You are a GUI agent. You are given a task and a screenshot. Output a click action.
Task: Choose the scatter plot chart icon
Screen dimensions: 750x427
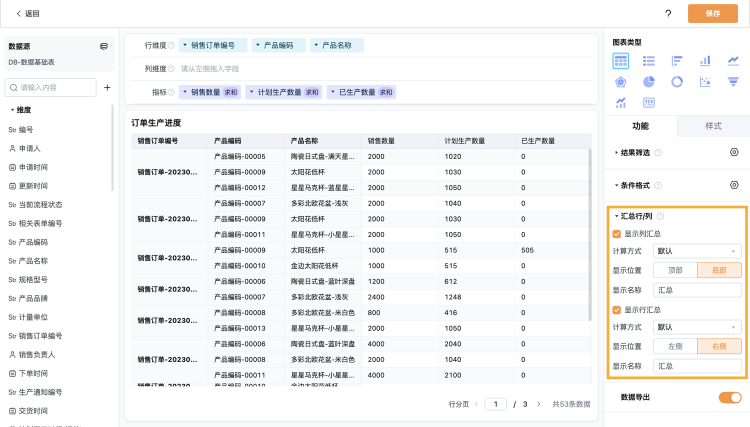click(x=705, y=81)
